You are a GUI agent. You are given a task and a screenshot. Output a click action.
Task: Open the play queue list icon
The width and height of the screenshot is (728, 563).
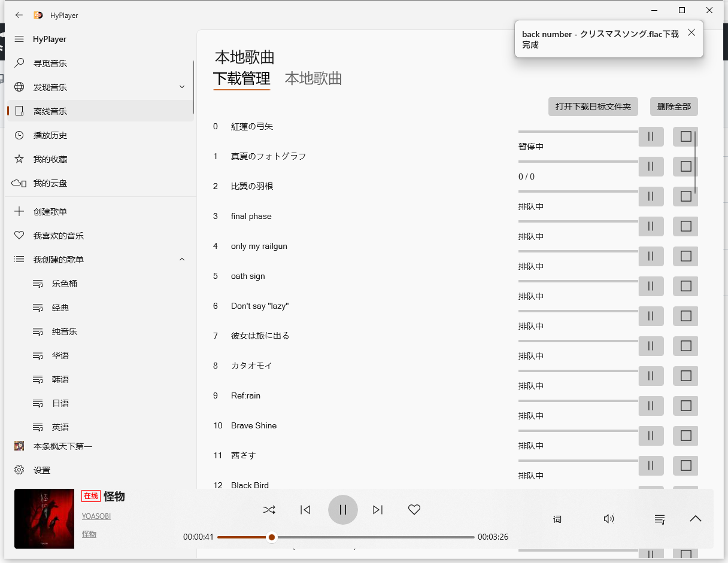659,519
